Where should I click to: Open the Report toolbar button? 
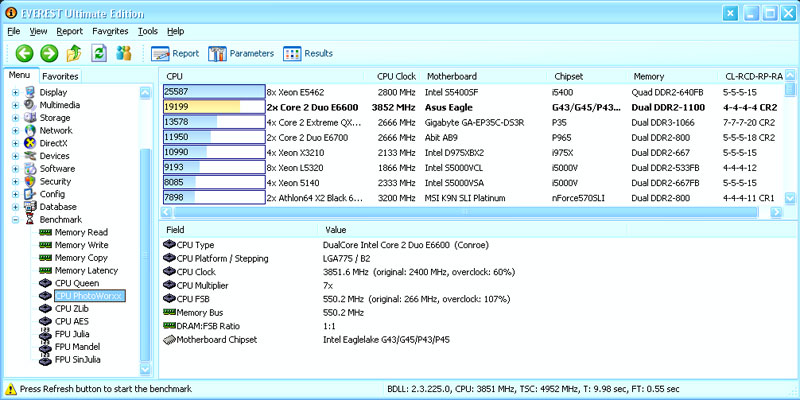coord(174,54)
